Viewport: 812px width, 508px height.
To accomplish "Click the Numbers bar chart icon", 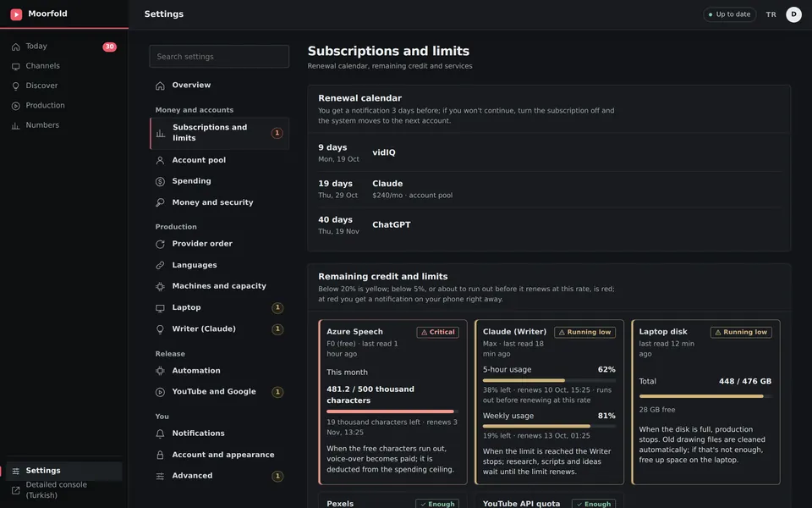I will (15, 125).
